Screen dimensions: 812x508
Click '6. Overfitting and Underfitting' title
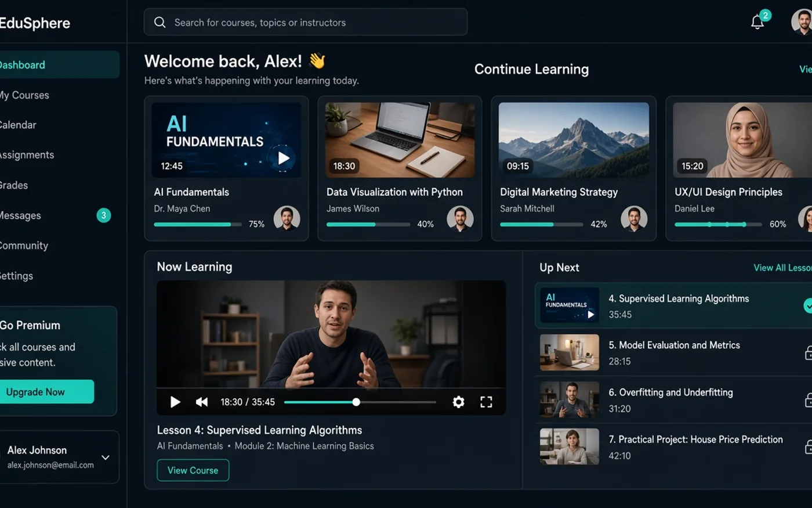[x=670, y=392]
